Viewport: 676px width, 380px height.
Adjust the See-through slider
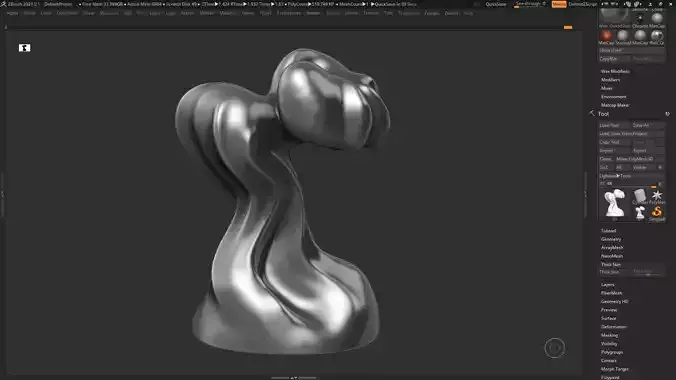pos(531,4)
